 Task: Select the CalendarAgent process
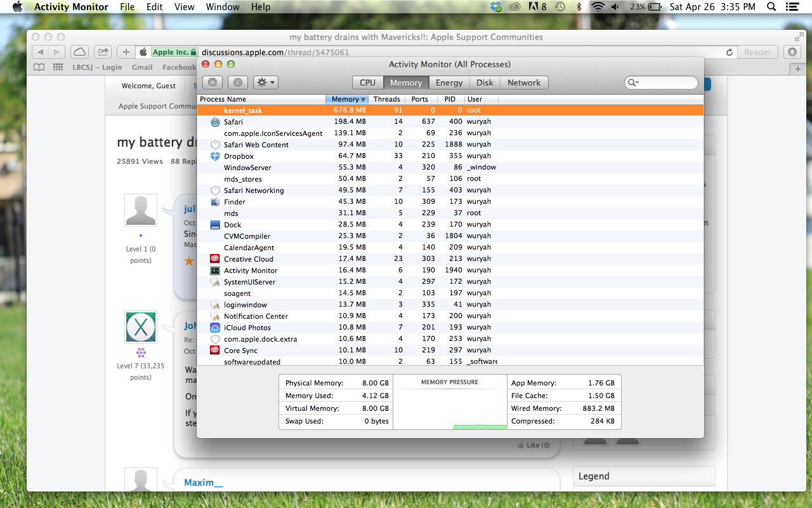(450, 248)
